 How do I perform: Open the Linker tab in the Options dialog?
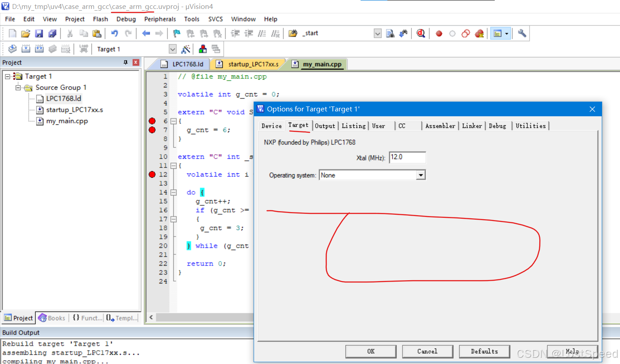pos(472,126)
